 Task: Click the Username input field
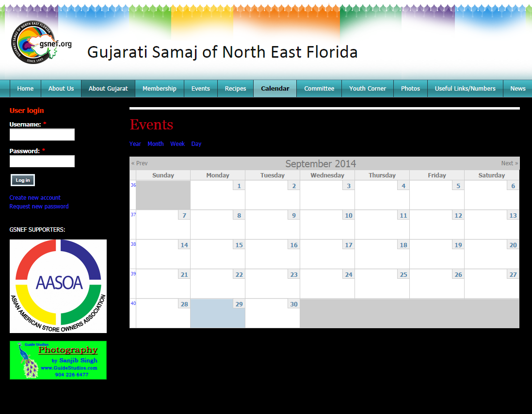(x=42, y=135)
